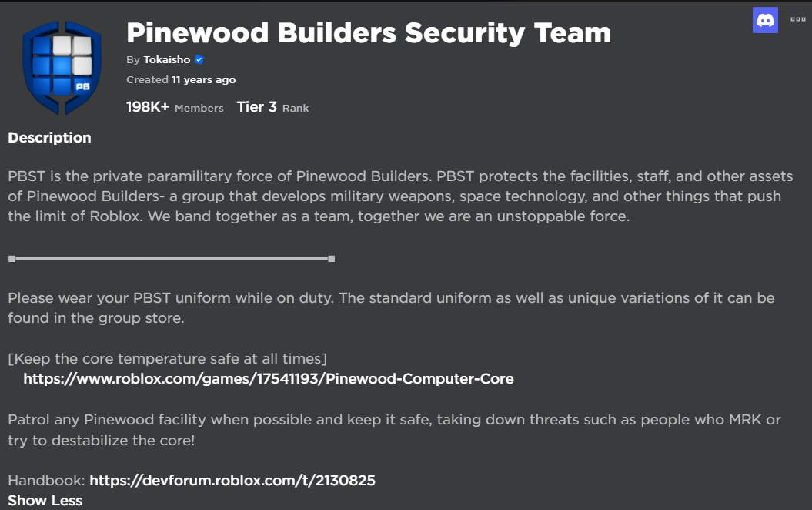This screenshot has width=812, height=510.
Task: Click the left end square of divider
Action: 12,259
